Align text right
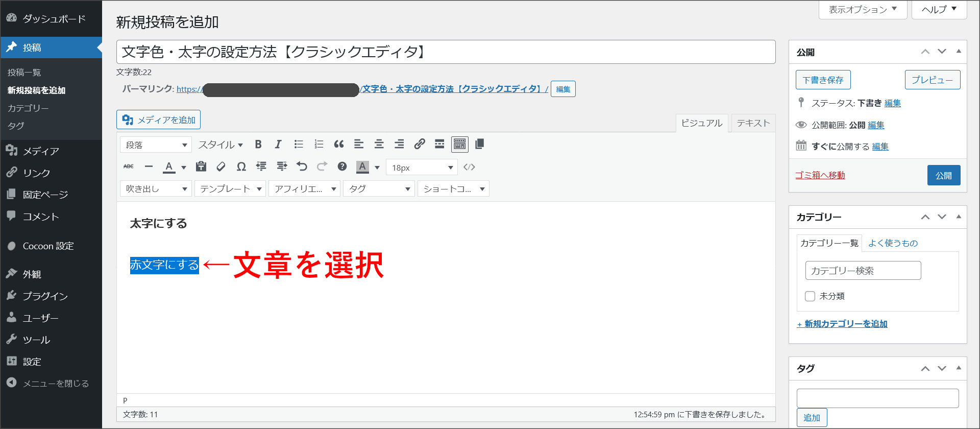 399,145
